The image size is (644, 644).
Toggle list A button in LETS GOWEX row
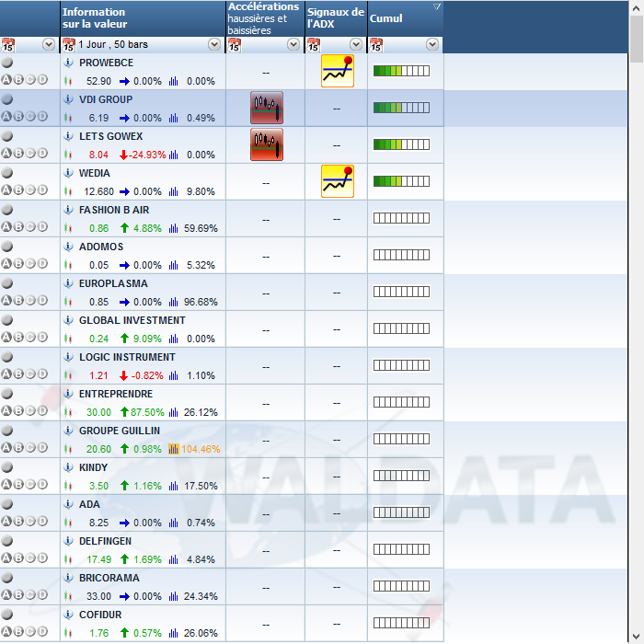point(6,154)
